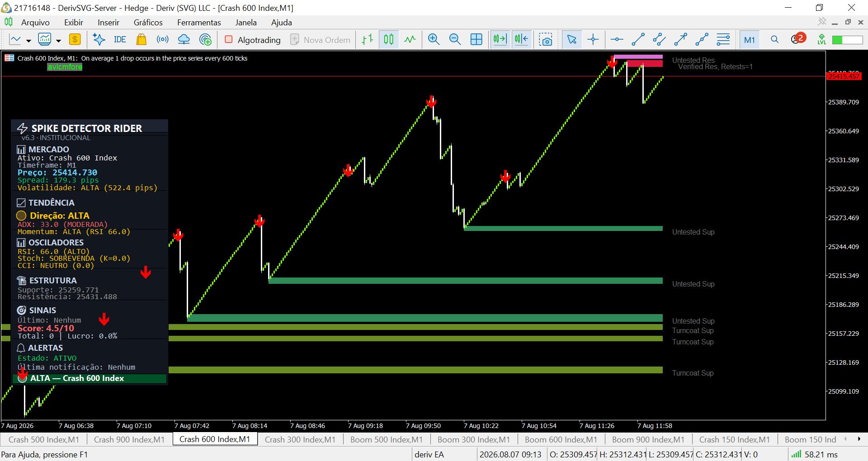Open the objects list settings icon

click(723, 40)
